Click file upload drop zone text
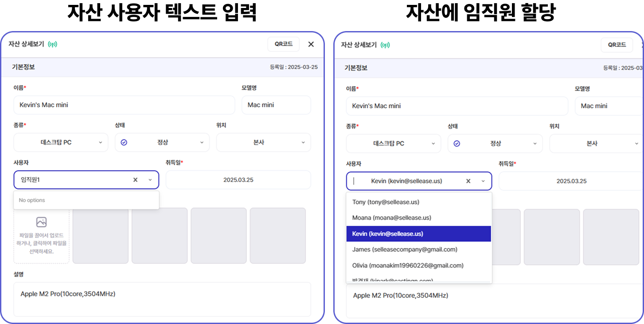Screen dimensions: 644x324 (x=42, y=243)
